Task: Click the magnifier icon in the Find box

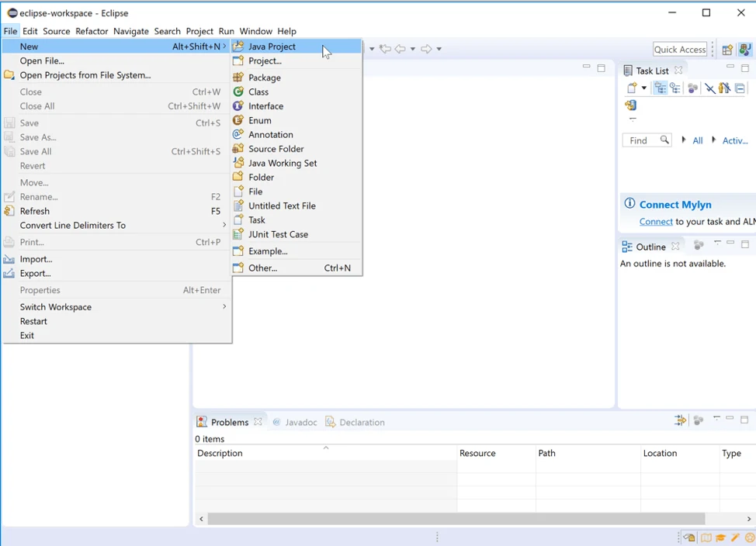Action: (x=664, y=140)
